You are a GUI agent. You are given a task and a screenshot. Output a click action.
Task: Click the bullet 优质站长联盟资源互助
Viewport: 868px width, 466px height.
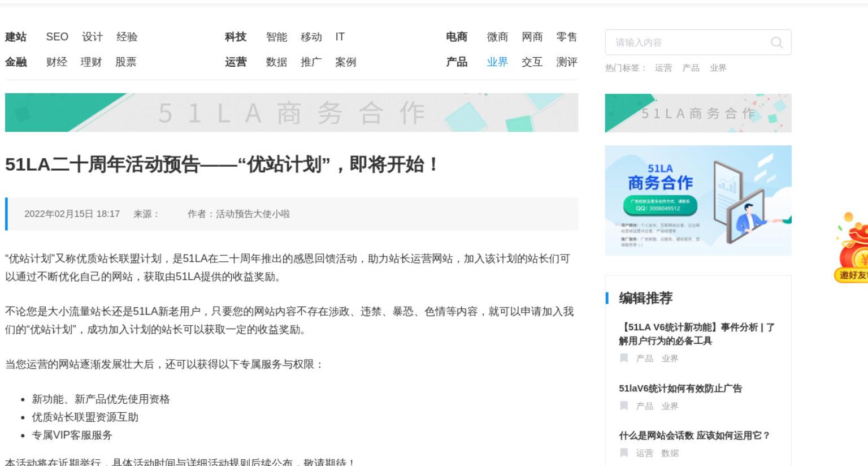(85, 417)
